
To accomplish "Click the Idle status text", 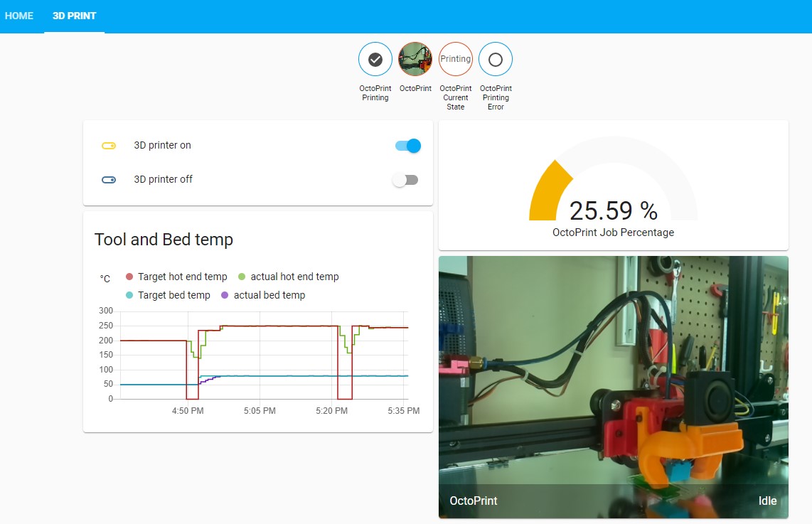I will (767, 501).
